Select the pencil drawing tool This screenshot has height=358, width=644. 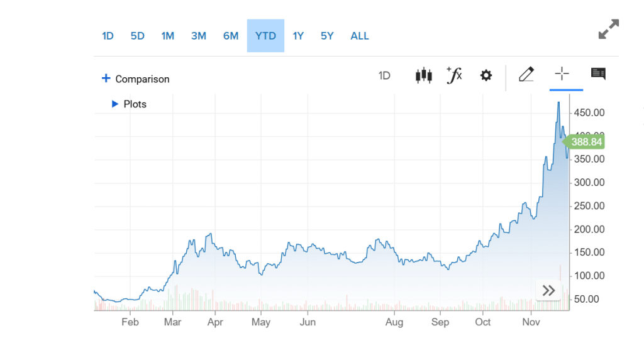(x=526, y=75)
